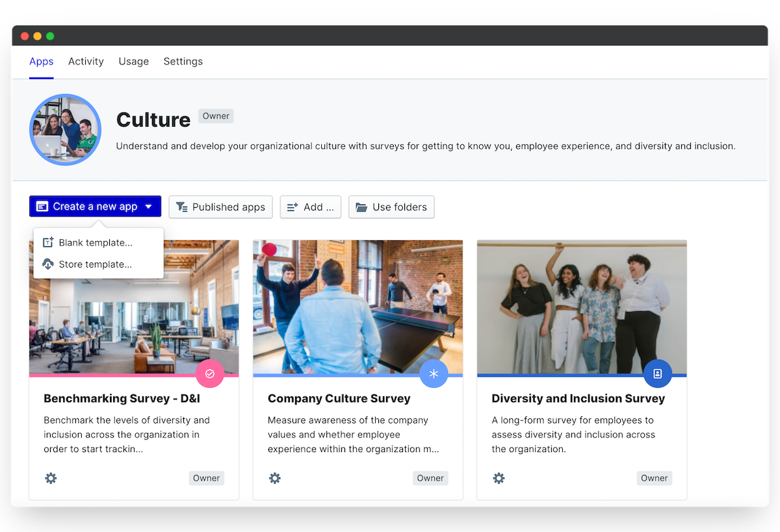Viewport: 780px width, 532px height.
Task: Click the pink badge icon on Benchmarking Survey
Action: pyautogui.click(x=210, y=374)
